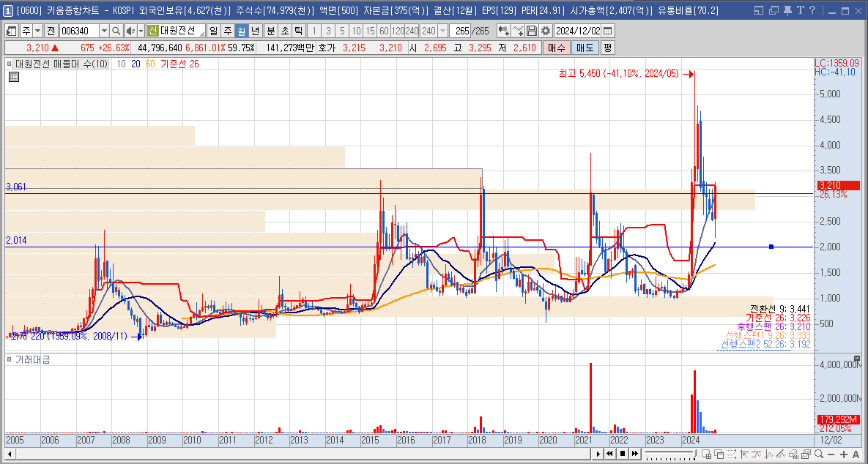The image size is (868, 464).
Task: Click the overlapping windows icon at bottom
Action: coord(719,454)
